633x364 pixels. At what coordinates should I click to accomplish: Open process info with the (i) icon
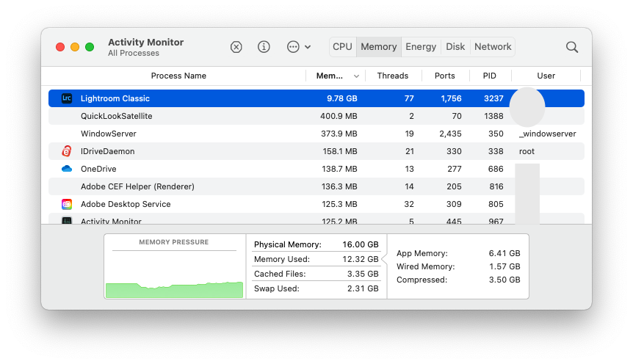(264, 47)
